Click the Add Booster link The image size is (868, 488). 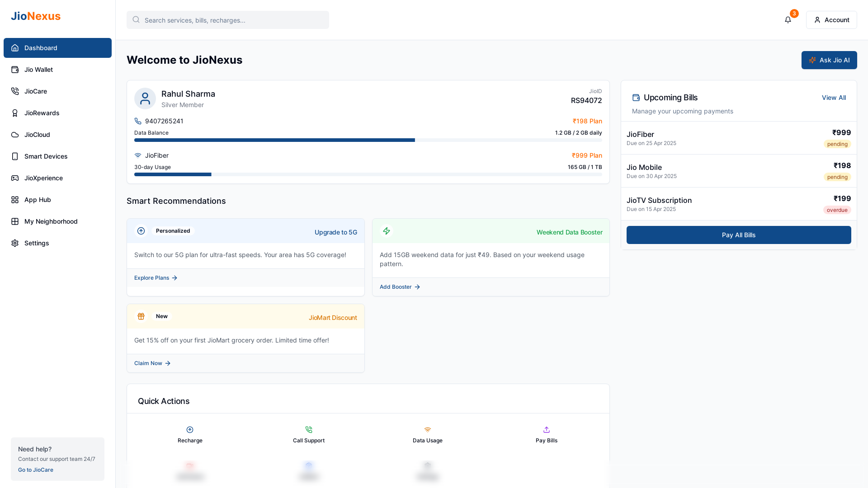[x=400, y=287]
